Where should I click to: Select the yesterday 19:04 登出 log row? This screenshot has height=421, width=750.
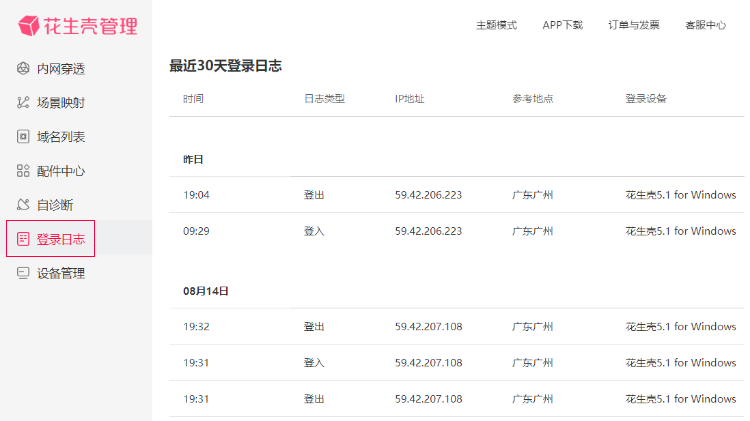click(457, 195)
